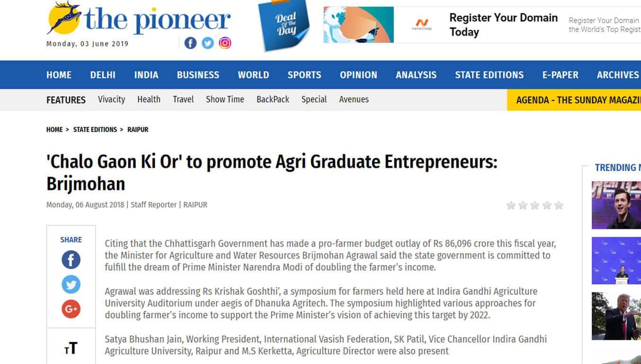Rate the article five stars
641x364 pixels.
click(559, 205)
